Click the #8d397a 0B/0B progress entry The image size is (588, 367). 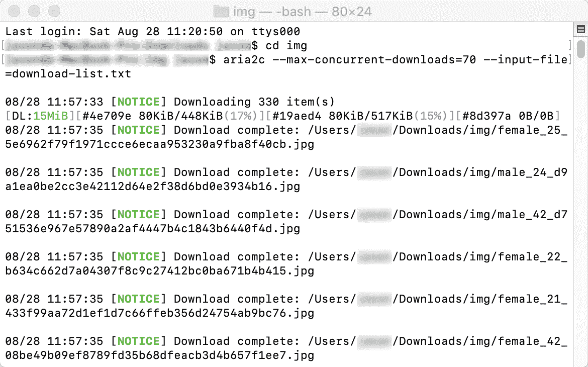pos(508,116)
